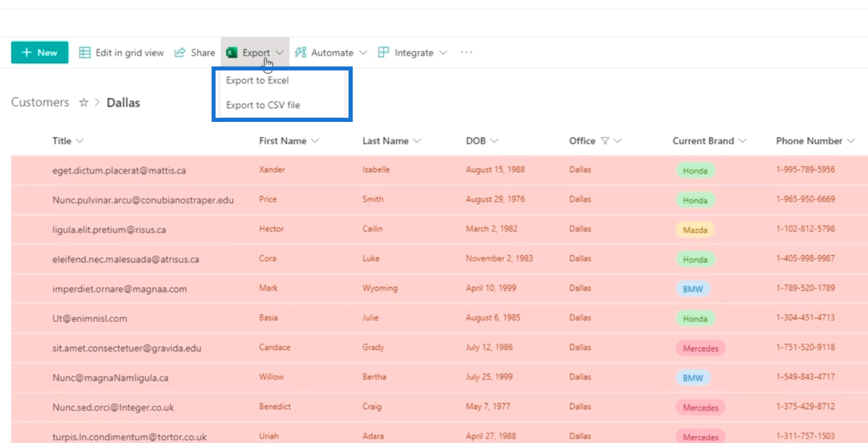
Task: Click DOB November 2, 1983
Action: pos(499,258)
